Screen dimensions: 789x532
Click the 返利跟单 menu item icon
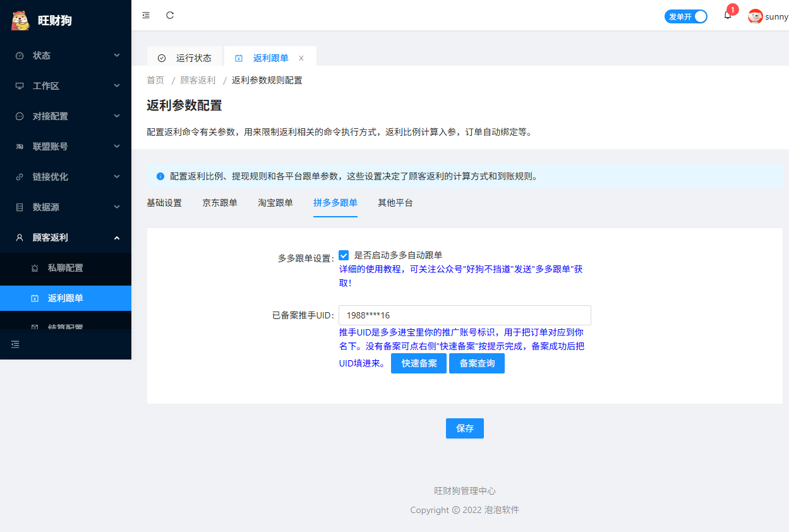coord(35,298)
